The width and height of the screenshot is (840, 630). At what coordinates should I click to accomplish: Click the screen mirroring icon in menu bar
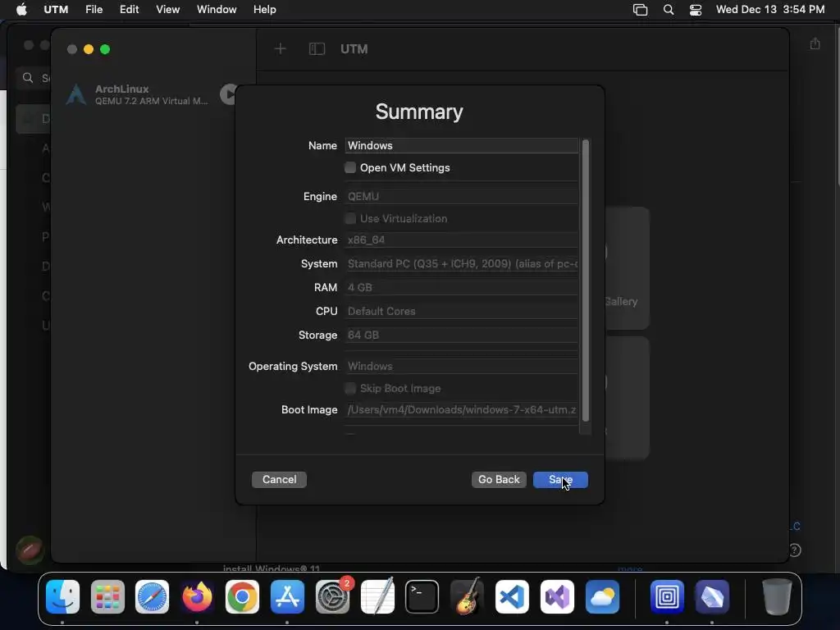click(x=640, y=10)
